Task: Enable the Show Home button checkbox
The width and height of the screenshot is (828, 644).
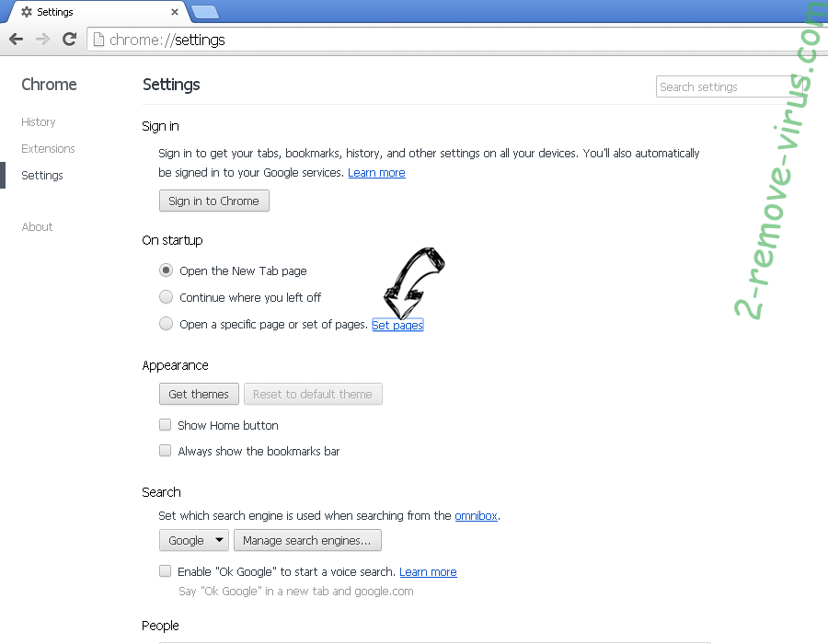Action: [x=166, y=424]
